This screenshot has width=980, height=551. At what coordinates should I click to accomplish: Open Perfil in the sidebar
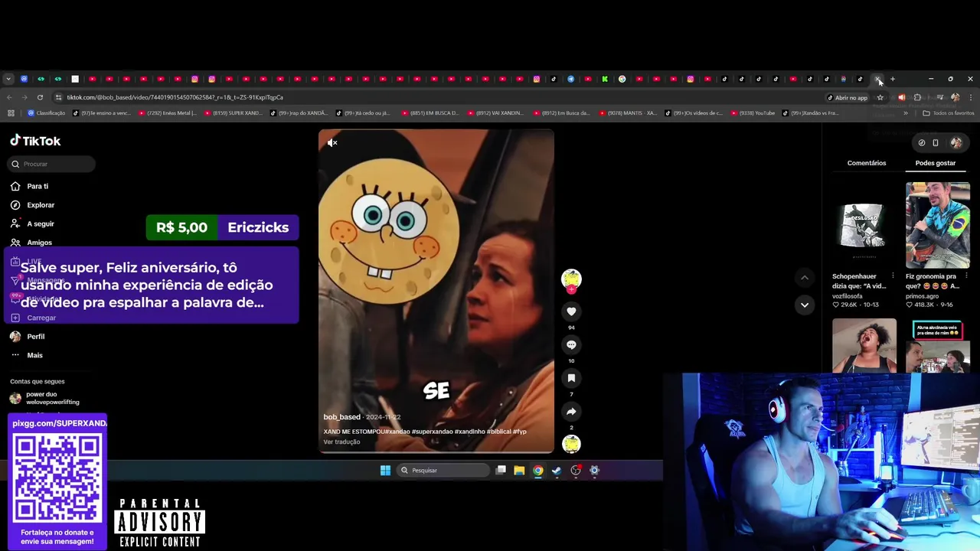[28, 337]
